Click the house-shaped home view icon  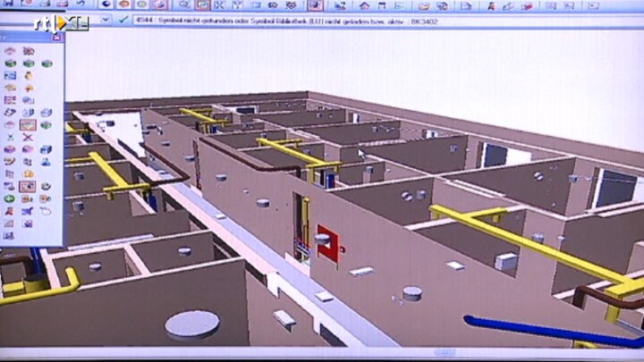[364, 5]
